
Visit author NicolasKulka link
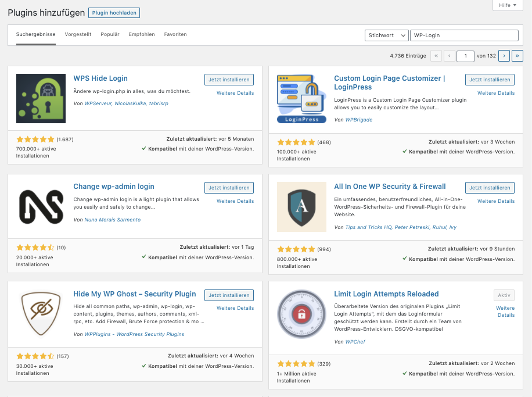click(130, 103)
